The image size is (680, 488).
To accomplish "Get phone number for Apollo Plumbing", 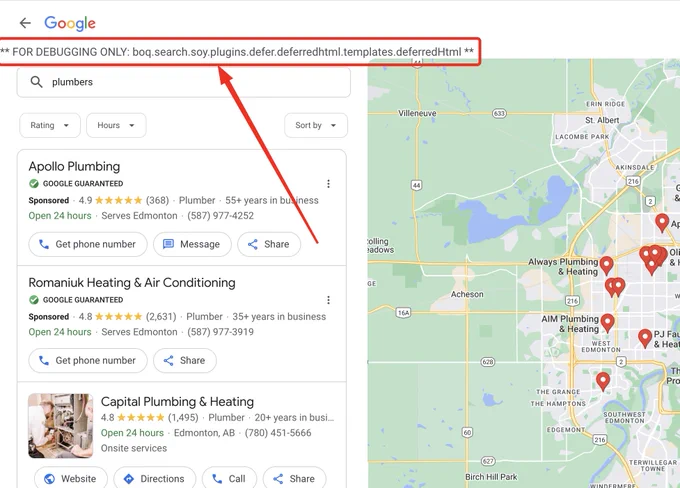I will [x=88, y=244].
